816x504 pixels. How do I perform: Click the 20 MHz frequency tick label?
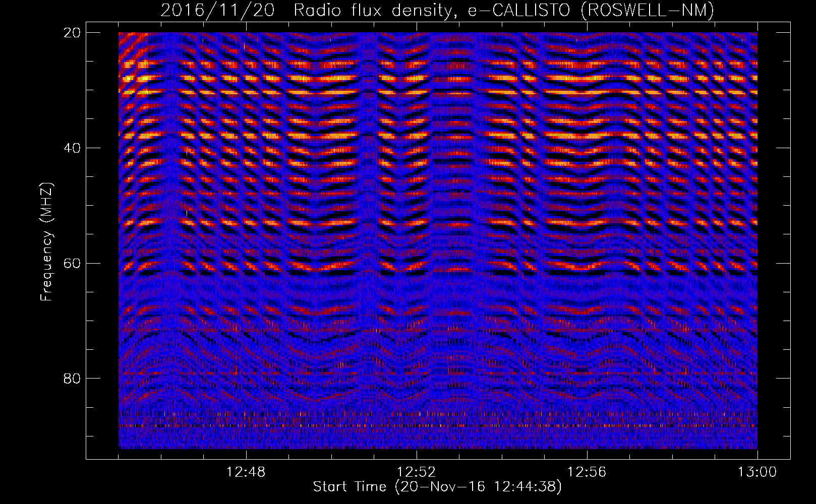coord(73,32)
